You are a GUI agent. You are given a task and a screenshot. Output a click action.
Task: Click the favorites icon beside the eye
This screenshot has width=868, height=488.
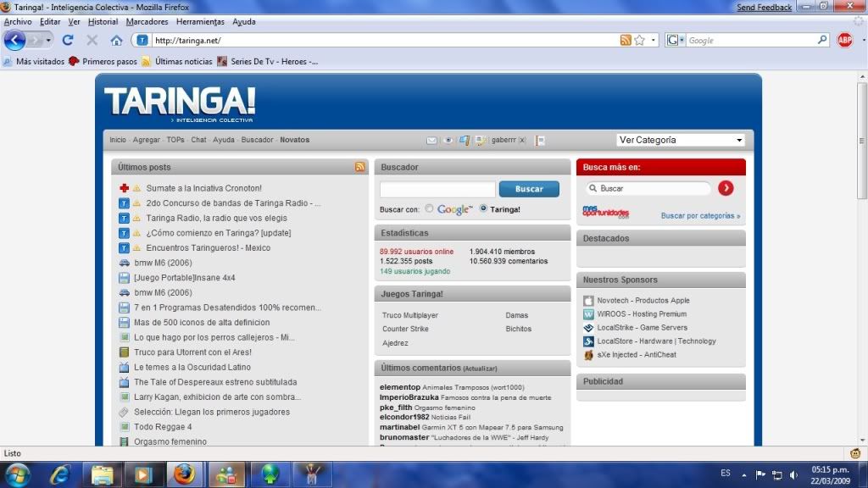(465, 141)
